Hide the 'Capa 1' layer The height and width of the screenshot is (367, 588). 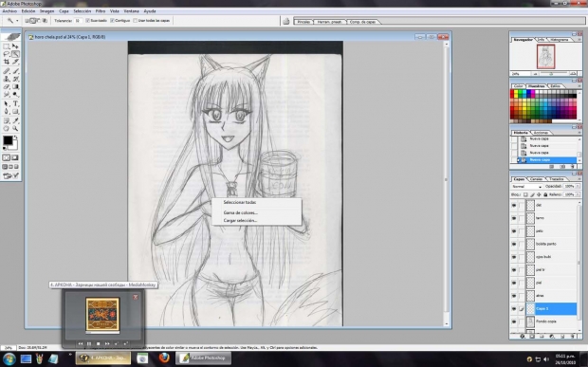coord(514,309)
